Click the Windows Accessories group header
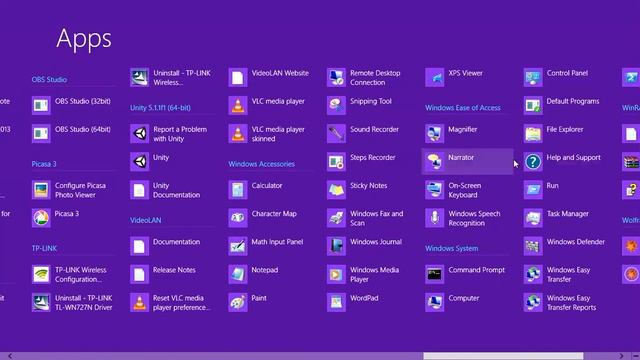 click(x=262, y=164)
